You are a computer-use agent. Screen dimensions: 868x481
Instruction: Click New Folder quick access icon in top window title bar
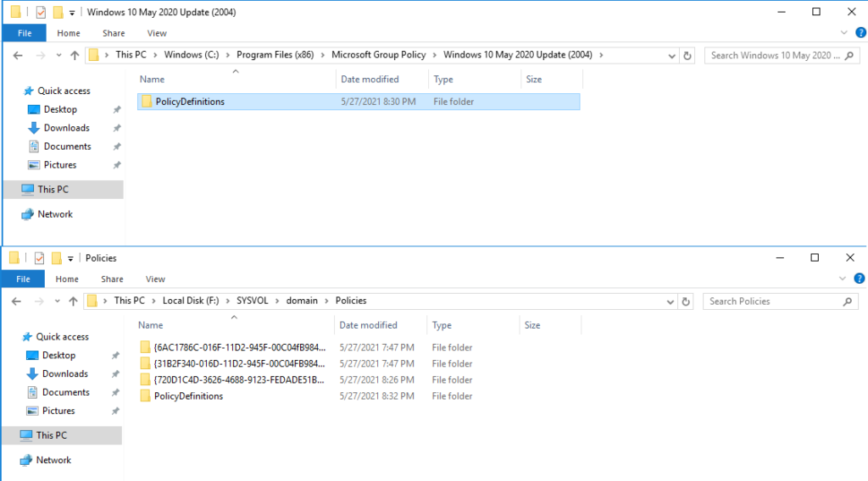pos(58,12)
